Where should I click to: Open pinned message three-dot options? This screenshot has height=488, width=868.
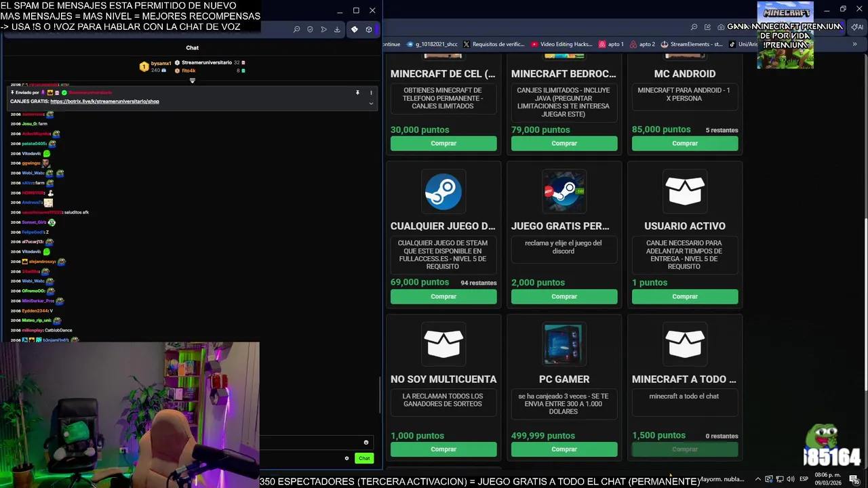[371, 92]
